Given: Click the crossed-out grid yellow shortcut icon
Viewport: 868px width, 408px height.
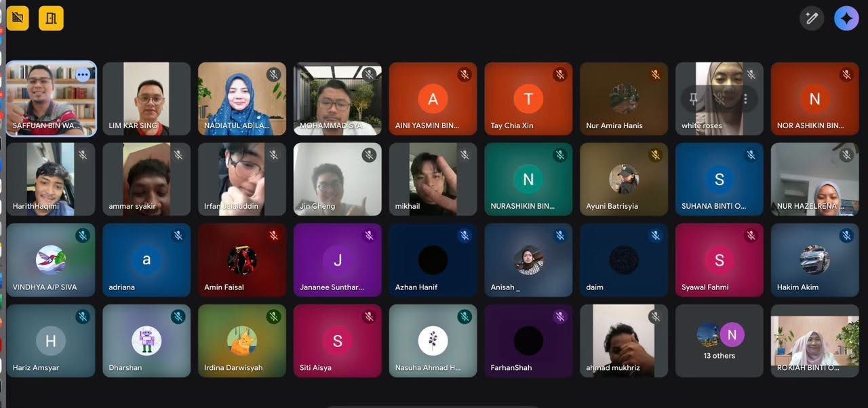Looking at the screenshot, I should tap(18, 18).
